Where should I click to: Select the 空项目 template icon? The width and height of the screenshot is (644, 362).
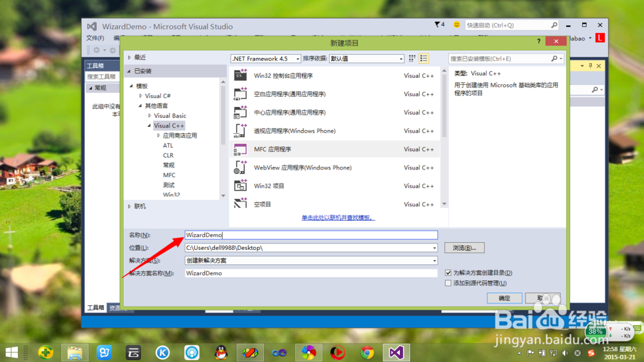[240, 203]
